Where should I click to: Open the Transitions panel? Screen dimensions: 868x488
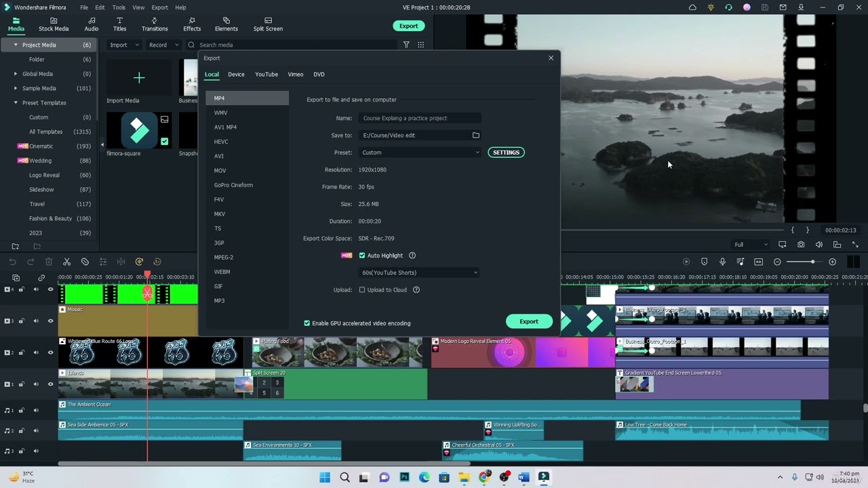(x=155, y=24)
